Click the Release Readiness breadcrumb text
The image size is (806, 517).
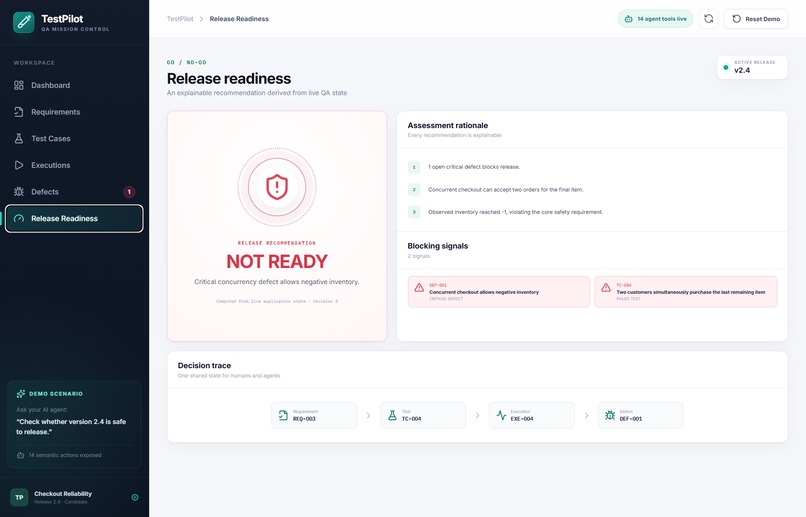(x=239, y=19)
